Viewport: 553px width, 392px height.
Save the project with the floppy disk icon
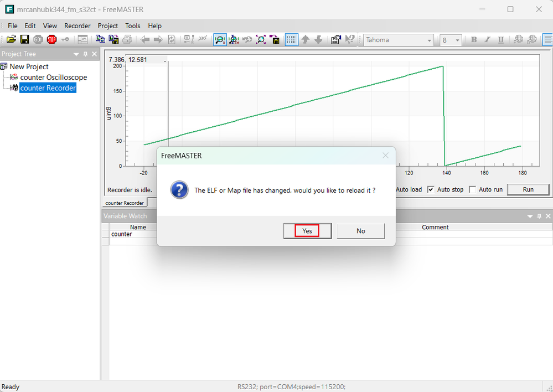point(25,39)
